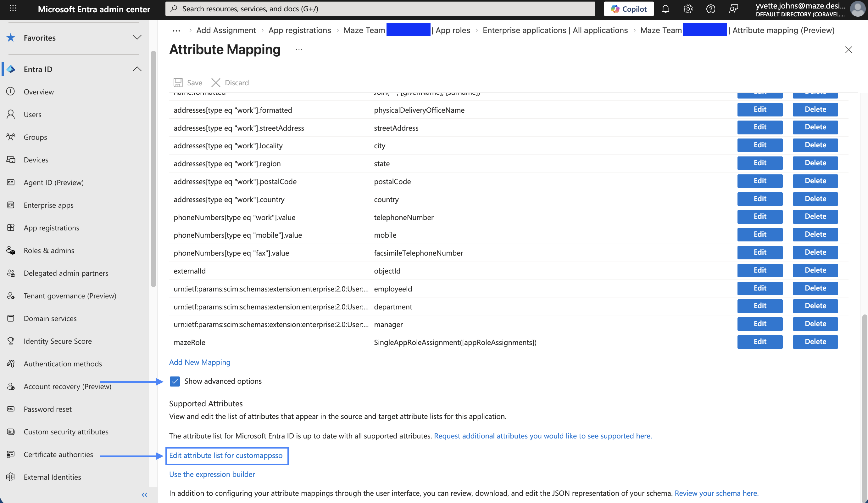Click Review your schema here link
868x503 pixels.
[x=716, y=493]
